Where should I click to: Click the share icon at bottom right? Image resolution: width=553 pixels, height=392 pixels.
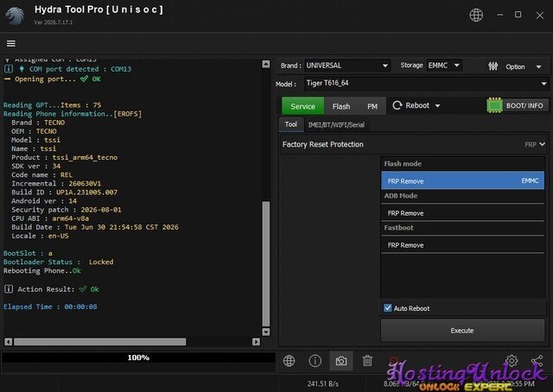click(x=537, y=360)
